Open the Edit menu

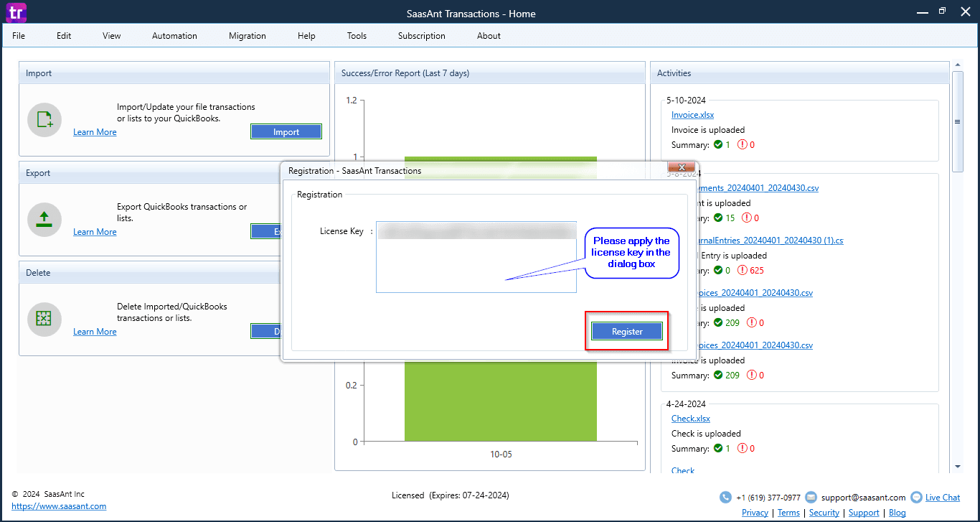pos(64,36)
